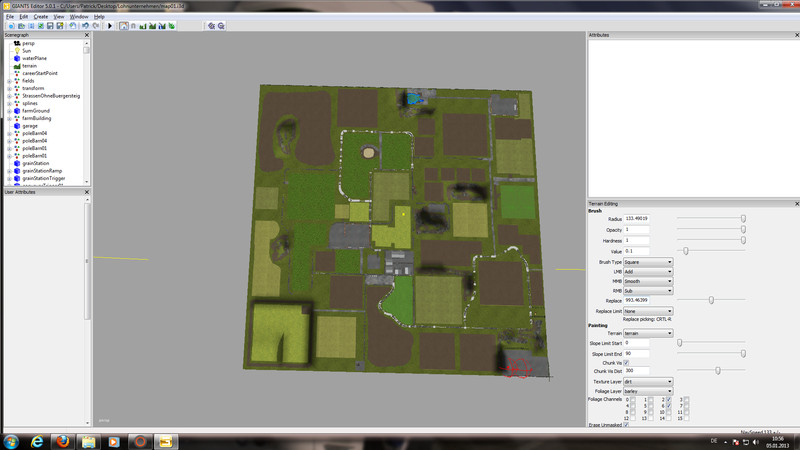The width and height of the screenshot is (800, 450).
Task: Click the waterPlane blue cube icon
Action: [x=17, y=58]
